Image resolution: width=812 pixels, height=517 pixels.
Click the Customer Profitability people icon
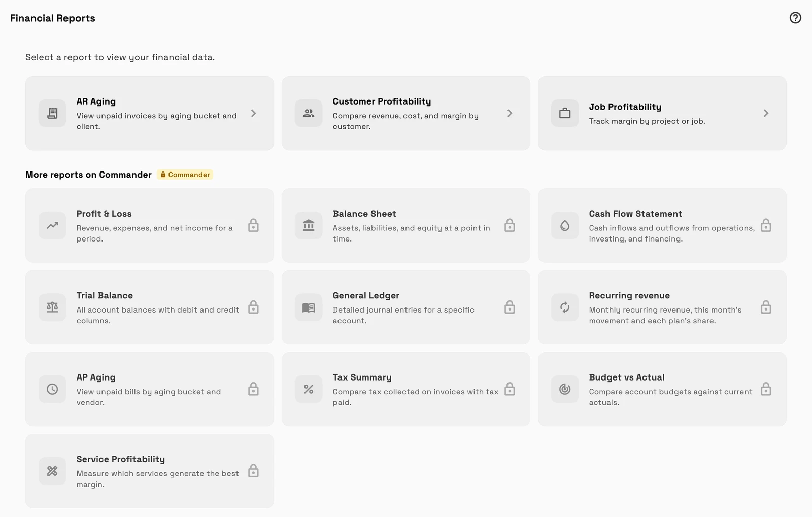(x=309, y=113)
